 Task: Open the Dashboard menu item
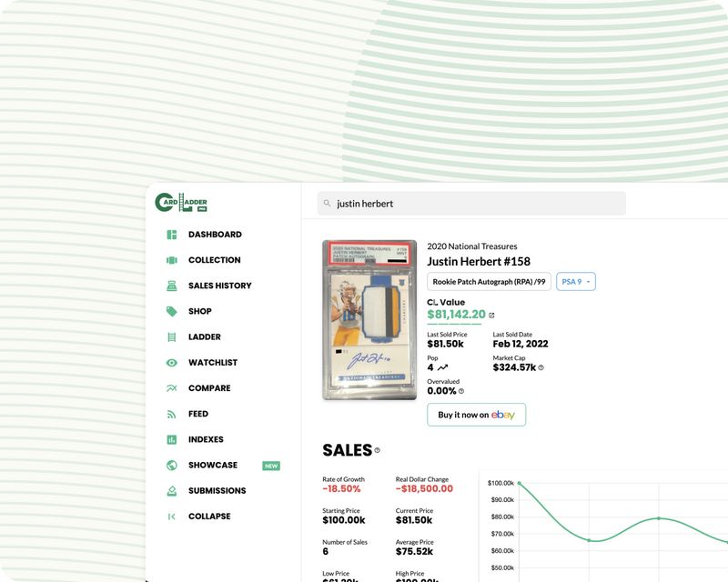coord(215,235)
